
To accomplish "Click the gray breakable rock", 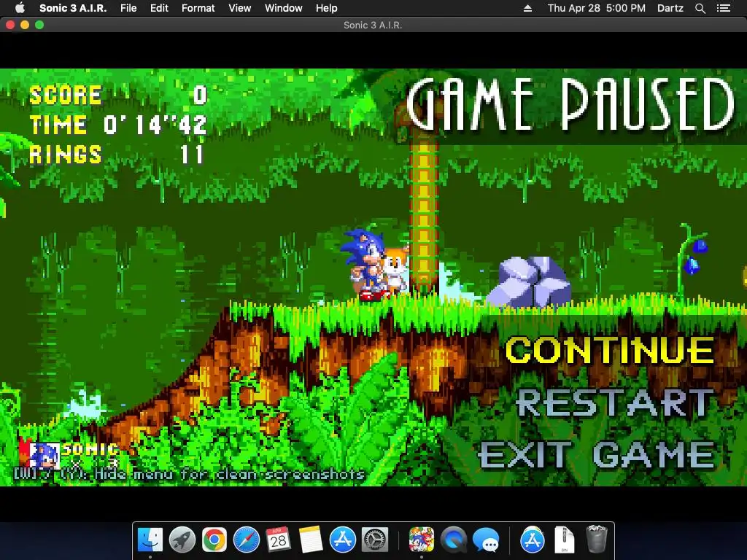I will click(529, 282).
